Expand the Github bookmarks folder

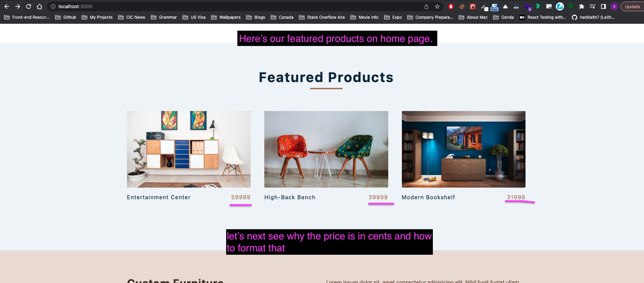pyautogui.click(x=66, y=17)
